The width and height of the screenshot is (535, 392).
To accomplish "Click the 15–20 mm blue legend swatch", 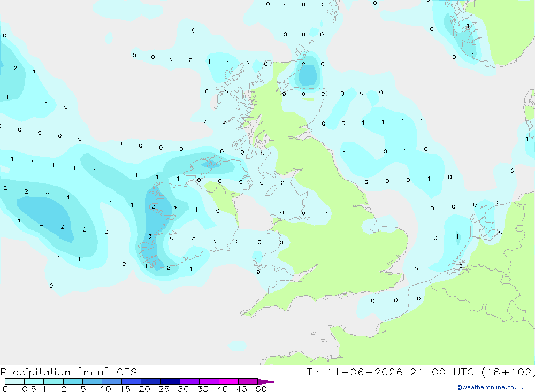I will pos(131,381).
